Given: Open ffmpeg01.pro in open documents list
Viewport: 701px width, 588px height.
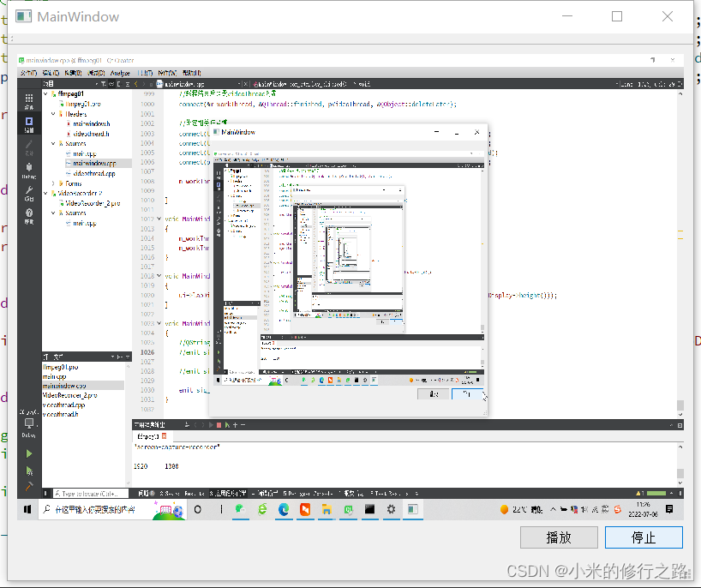Looking at the screenshot, I should click(x=60, y=367).
